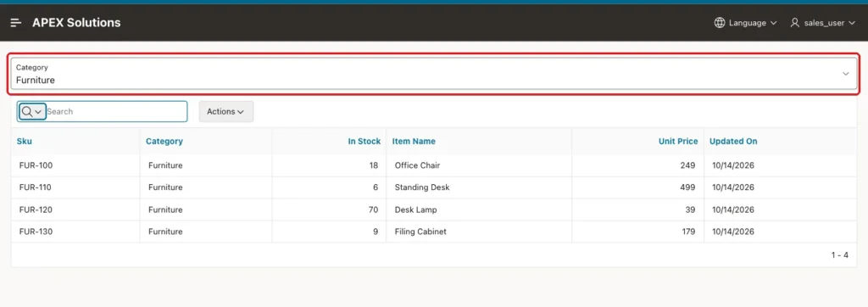Expand the Actions menu button
Viewport: 868px width, 307px height.
click(225, 111)
